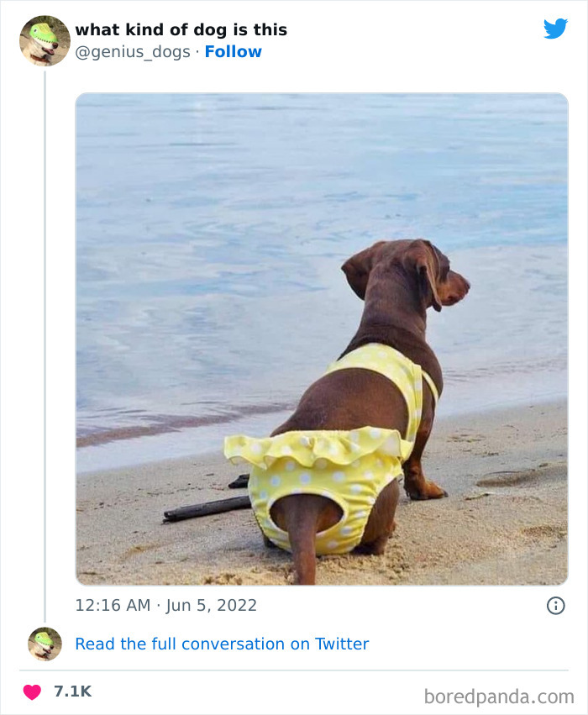Click the small avatar beside the conversation link
Image resolution: width=588 pixels, height=715 pixels.
click(x=44, y=644)
